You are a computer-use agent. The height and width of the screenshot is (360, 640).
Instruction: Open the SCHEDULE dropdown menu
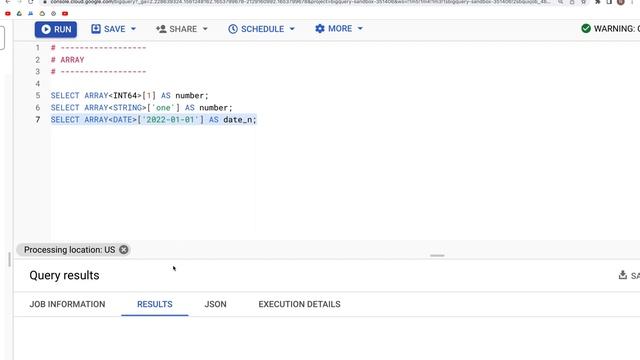[x=261, y=29]
